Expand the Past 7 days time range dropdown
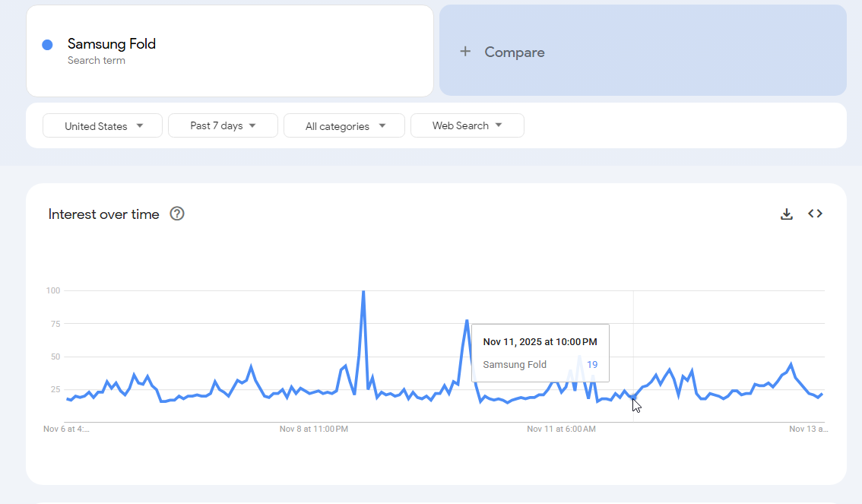Viewport: 862px width, 504px height. 223,125
